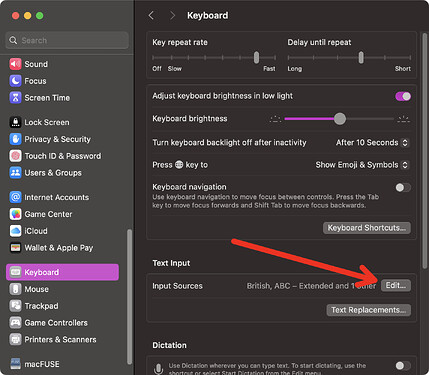The height and width of the screenshot is (375, 429).
Task: Select the Focus moon icon
Action: (15, 81)
